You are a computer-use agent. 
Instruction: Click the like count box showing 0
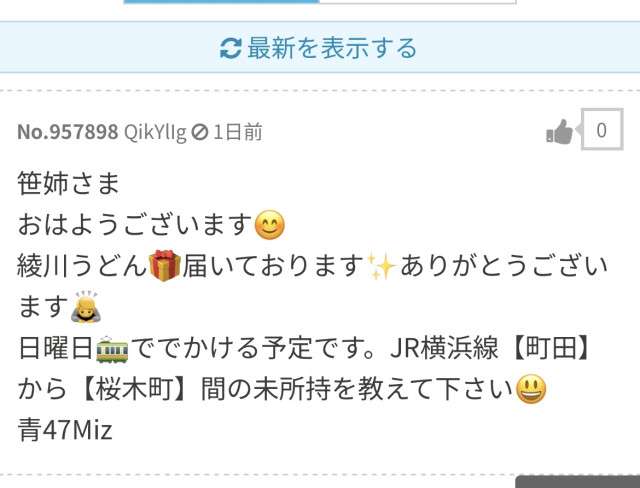click(x=602, y=130)
